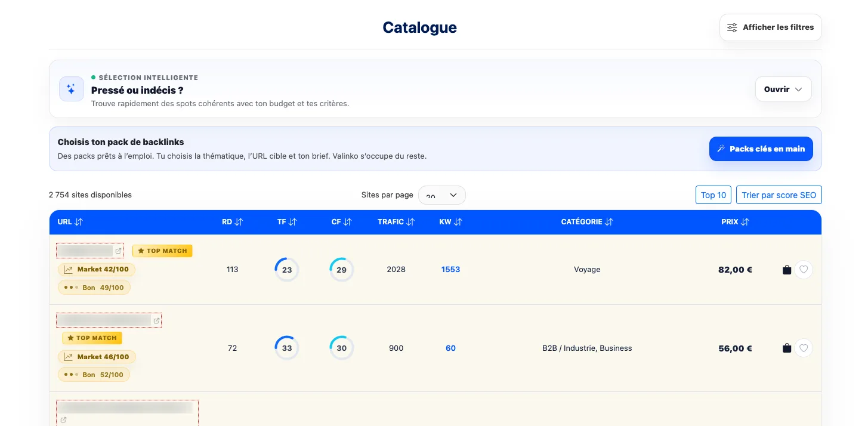Screen dimensions: 868x426
Task: Click the price 82,00 €
Action: (735, 270)
